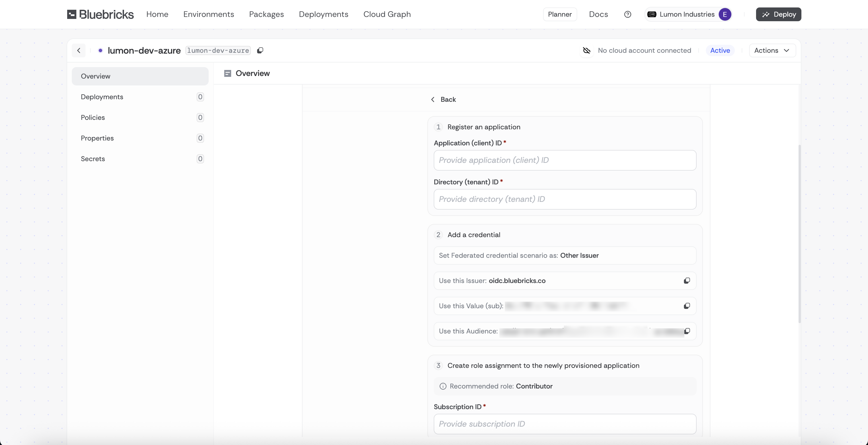Click the Planner button

(560, 14)
